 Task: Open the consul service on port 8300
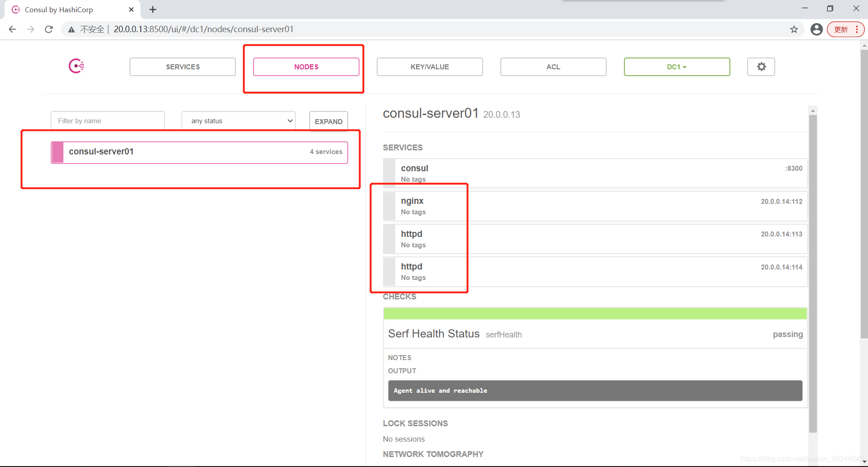[x=595, y=173]
